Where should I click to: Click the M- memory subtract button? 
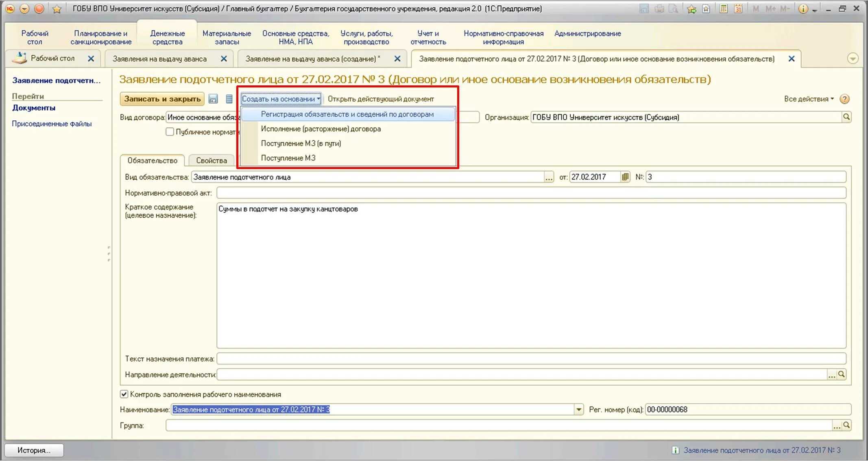tap(785, 9)
